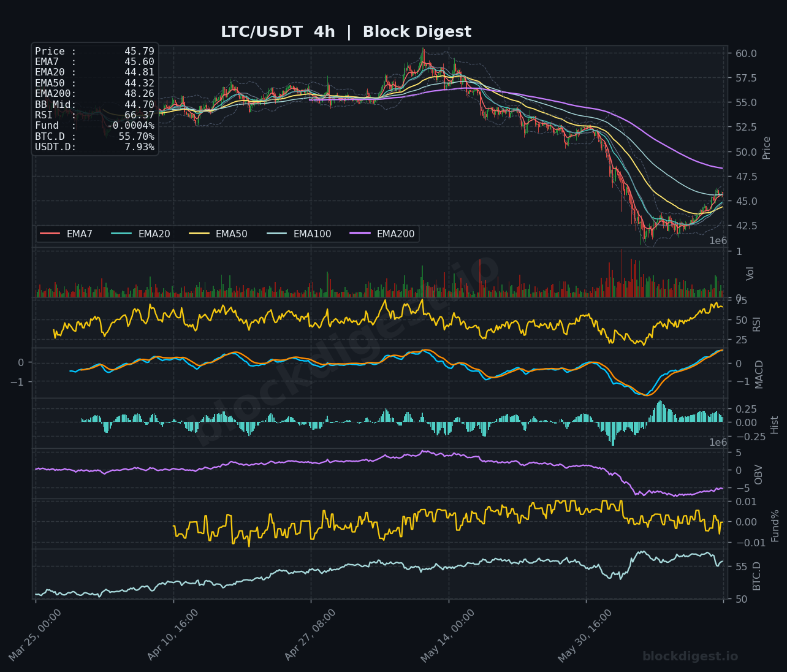The width and height of the screenshot is (787, 672).
Task: Click the May 14, 00:00 date label
Action: click(447, 635)
